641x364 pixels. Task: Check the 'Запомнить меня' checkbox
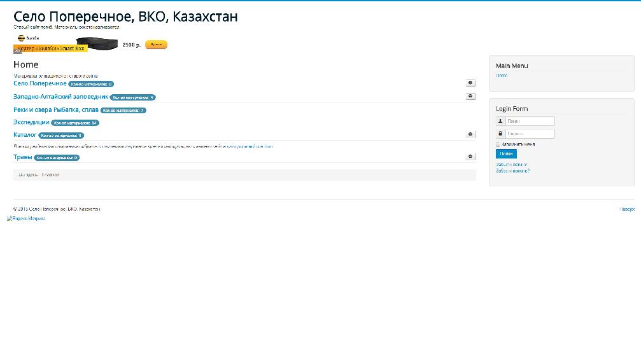point(498,144)
